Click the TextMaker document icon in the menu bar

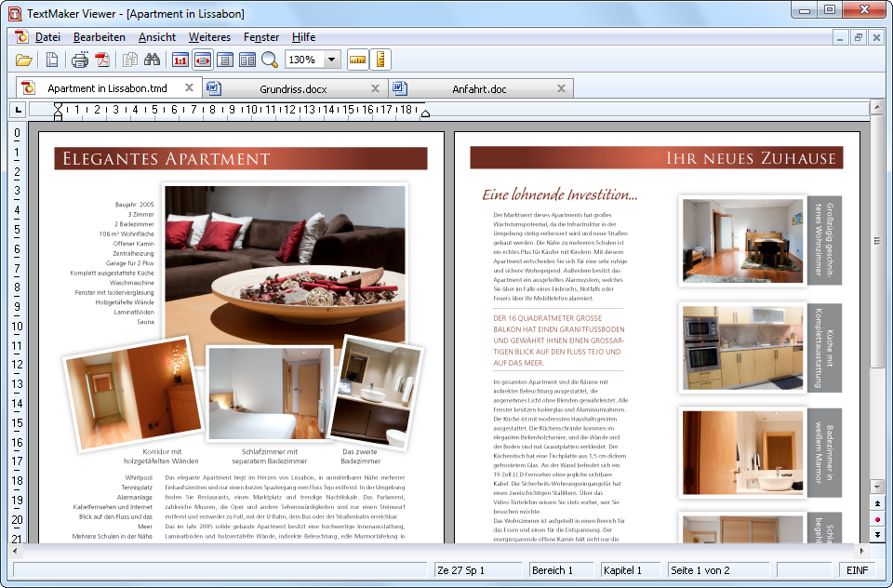(21, 37)
